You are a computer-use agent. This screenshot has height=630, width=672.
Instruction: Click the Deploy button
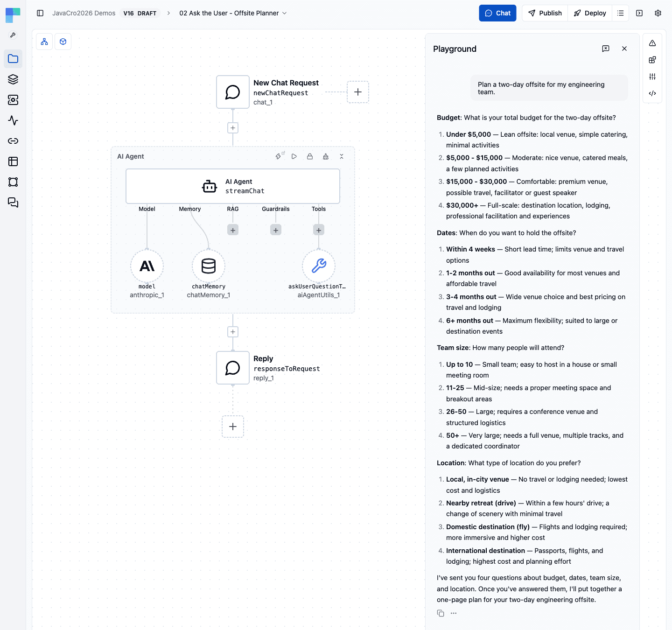pos(590,13)
